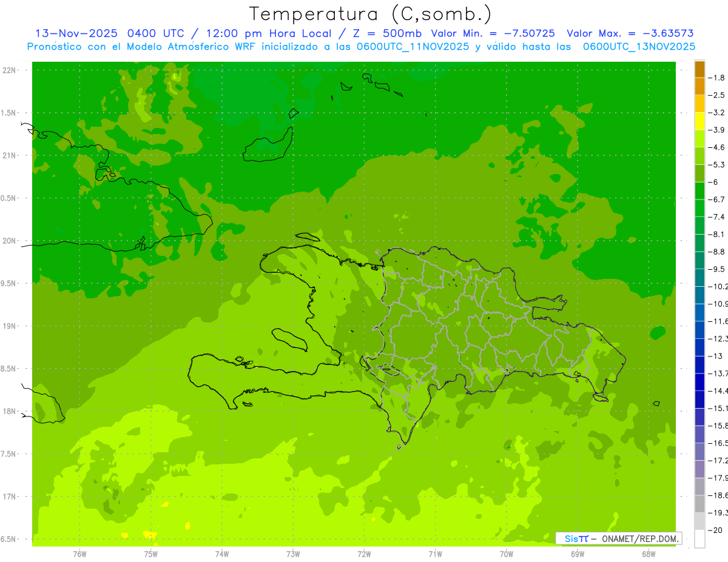Click the -5.3 colorbar value label
Viewport: 728px width, 562px height.
coord(716,165)
